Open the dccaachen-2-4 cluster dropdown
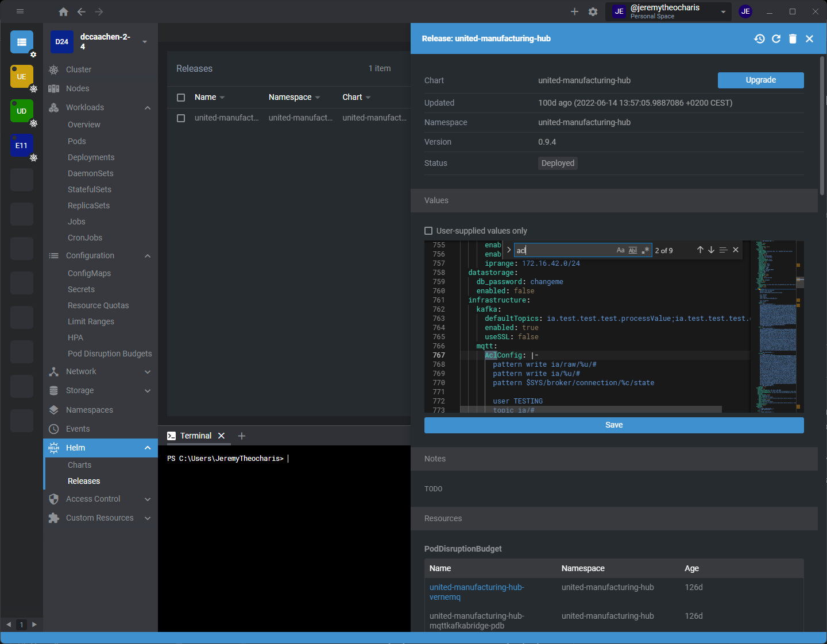This screenshot has height=644, width=827. point(145,41)
